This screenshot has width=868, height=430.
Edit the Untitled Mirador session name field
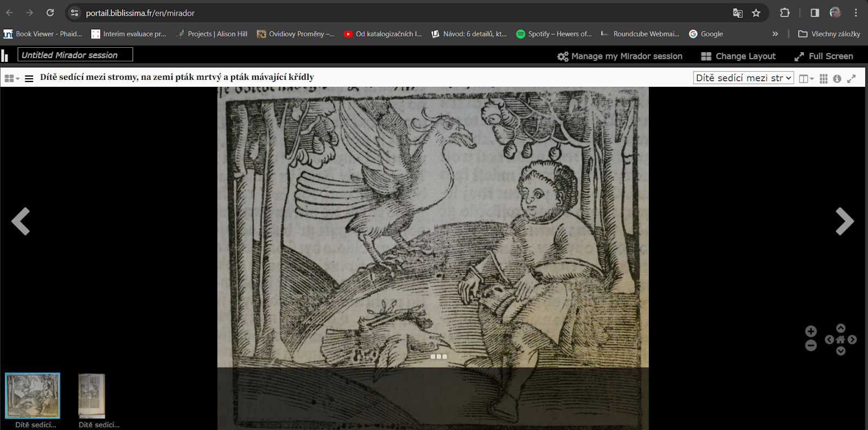(75, 55)
